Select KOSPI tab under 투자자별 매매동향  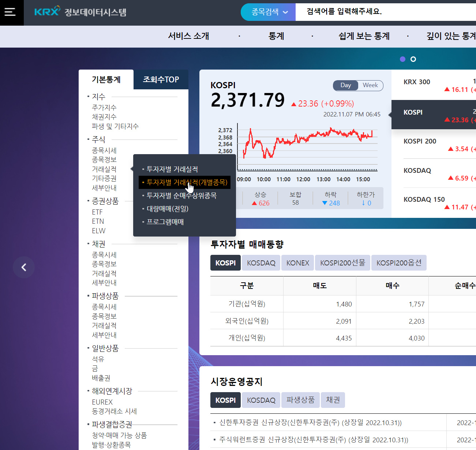pos(225,263)
